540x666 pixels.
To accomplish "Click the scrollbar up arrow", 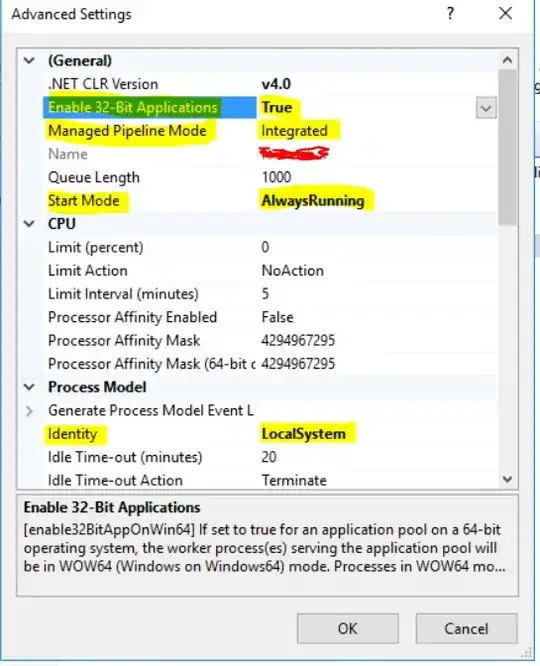I will (507, 60).
